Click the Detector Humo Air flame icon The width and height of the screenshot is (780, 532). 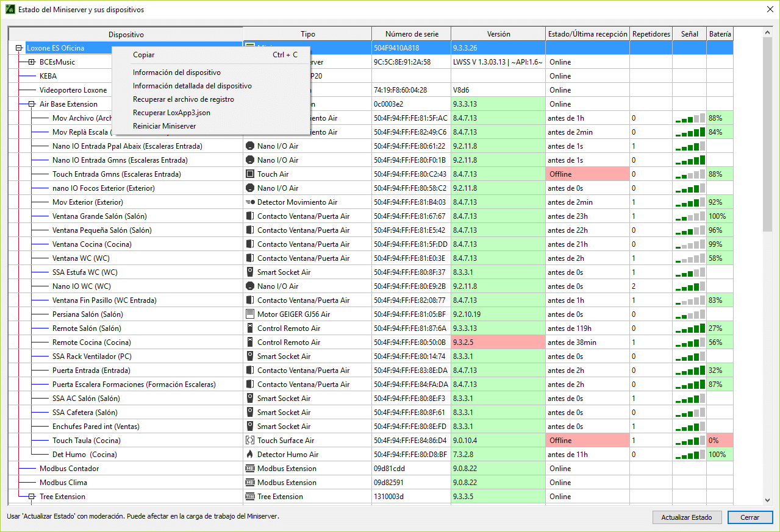click(249, 455)
